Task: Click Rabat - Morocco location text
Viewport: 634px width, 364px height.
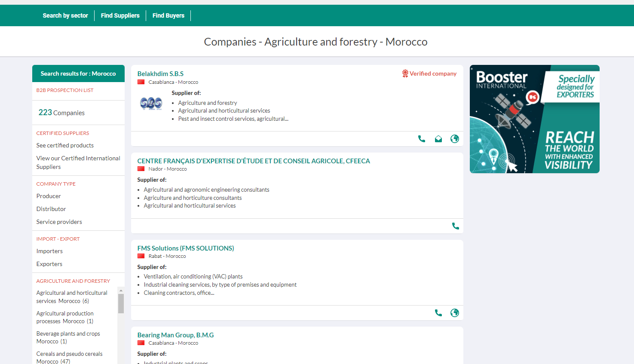Action: tap(167, 256)
